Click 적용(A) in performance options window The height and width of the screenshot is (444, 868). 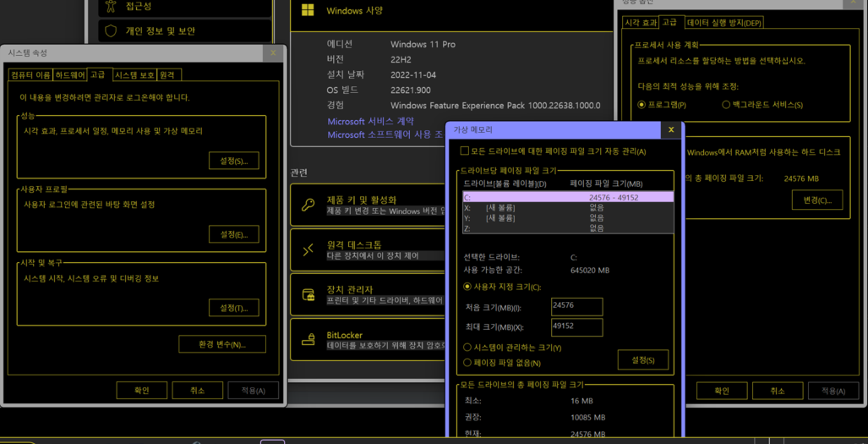click(833, 391)
